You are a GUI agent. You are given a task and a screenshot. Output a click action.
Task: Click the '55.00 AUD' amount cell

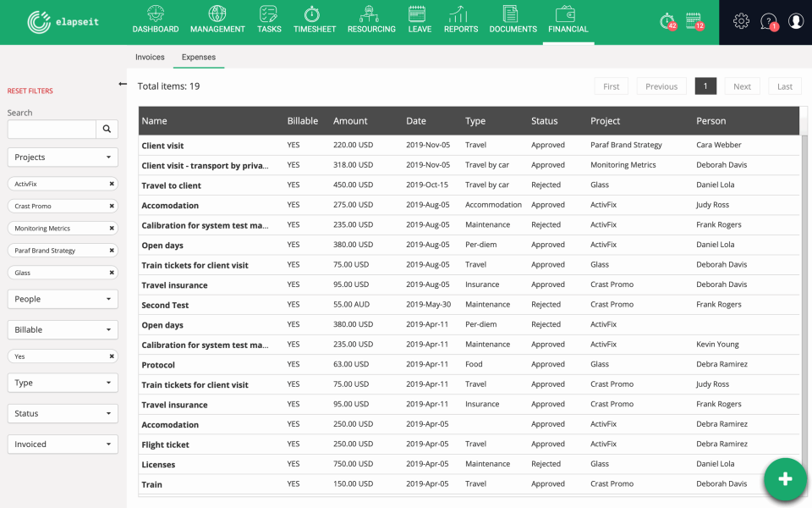tap(351, 304)
